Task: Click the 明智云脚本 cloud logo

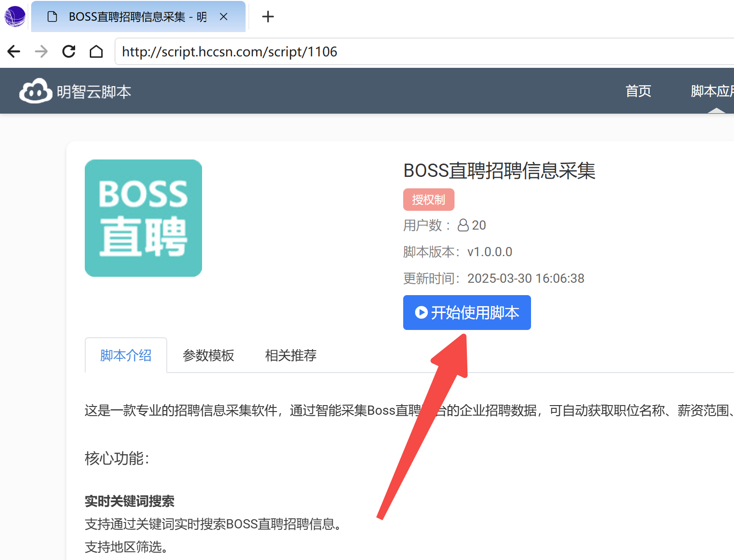Action: [x=36, y=91]
